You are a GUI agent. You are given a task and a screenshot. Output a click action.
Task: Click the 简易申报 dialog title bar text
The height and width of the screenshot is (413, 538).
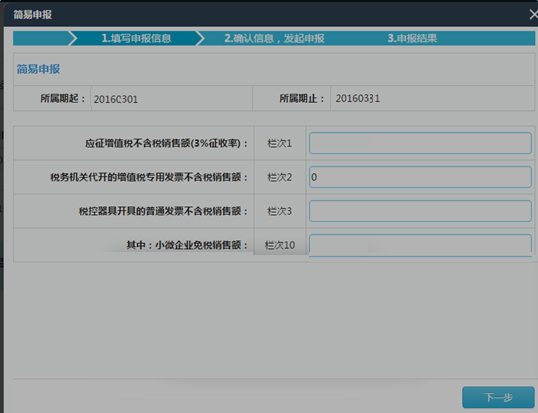point(33,15)
